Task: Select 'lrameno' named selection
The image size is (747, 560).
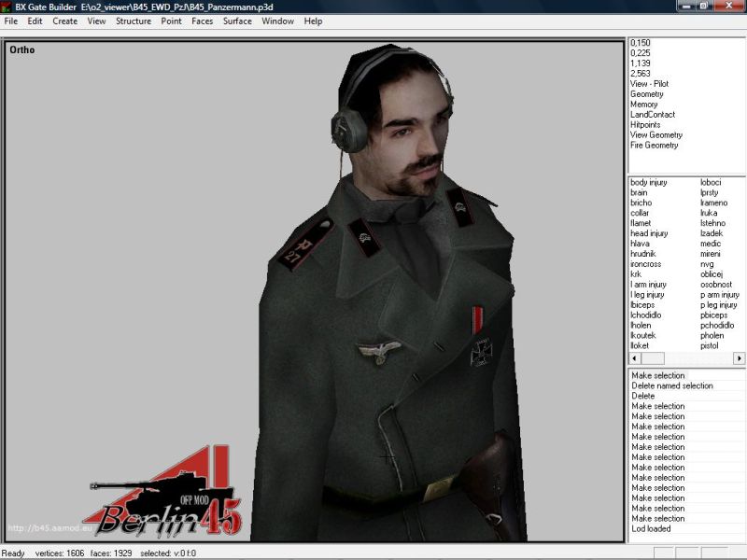Action: pyautogui.click(x=713, y=203)
